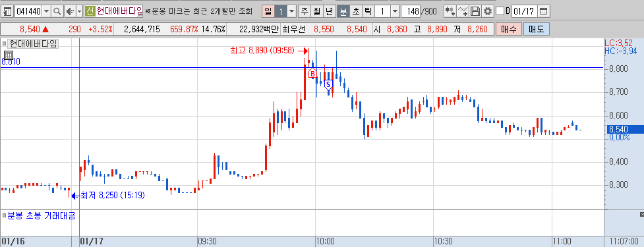Click the close icon on volume panel
This screenshot has width=644, height=247.
click(641, 215)
